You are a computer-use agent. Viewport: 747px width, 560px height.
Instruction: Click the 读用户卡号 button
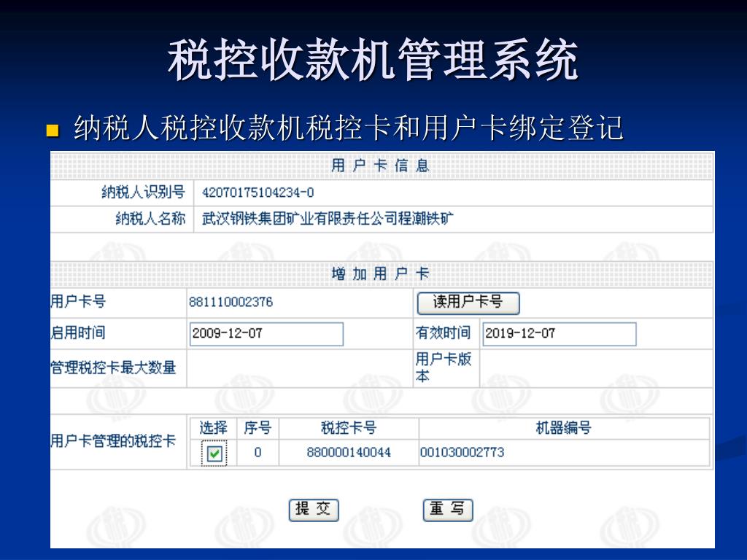468,303
